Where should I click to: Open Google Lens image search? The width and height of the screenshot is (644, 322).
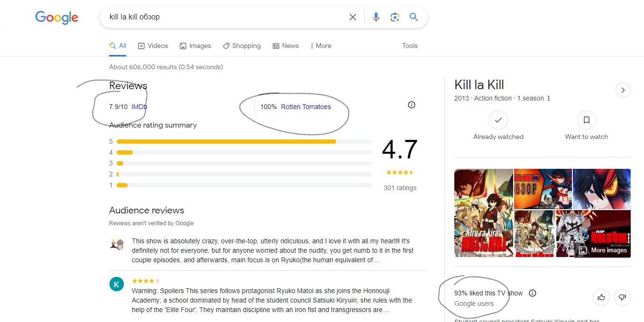coord(395,17)
